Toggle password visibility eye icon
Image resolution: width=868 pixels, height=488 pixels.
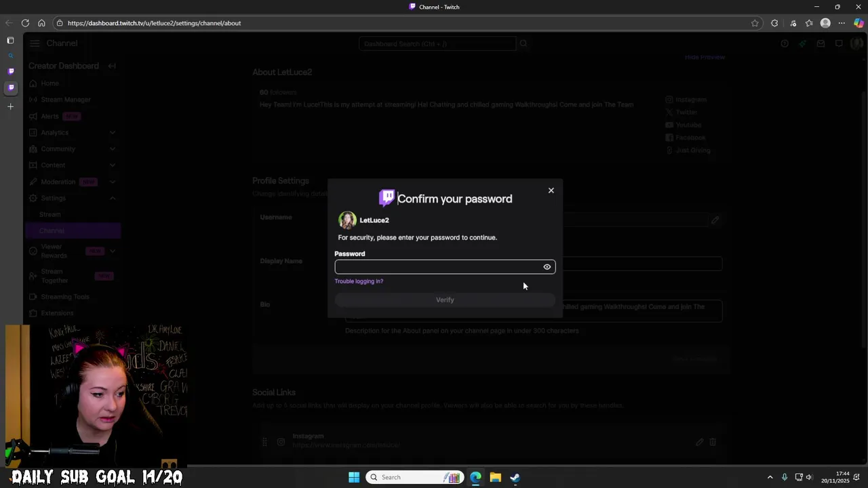point(547,267)
